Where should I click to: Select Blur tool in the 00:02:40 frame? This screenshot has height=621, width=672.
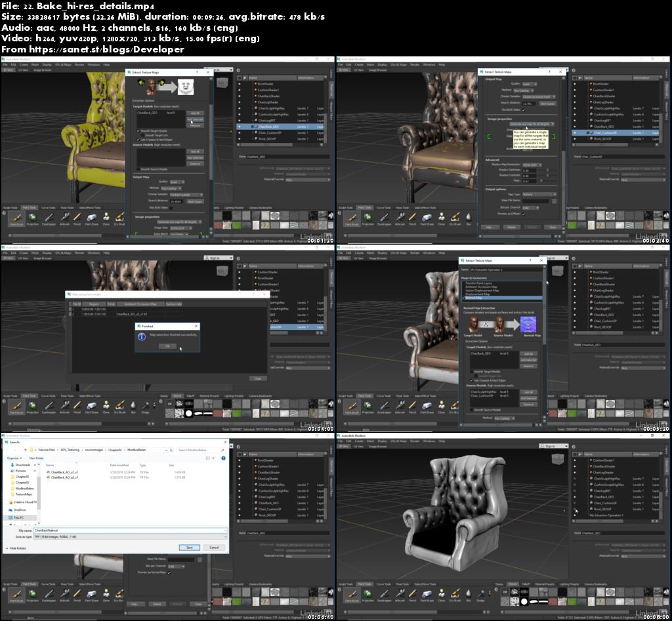coord(469,218)
